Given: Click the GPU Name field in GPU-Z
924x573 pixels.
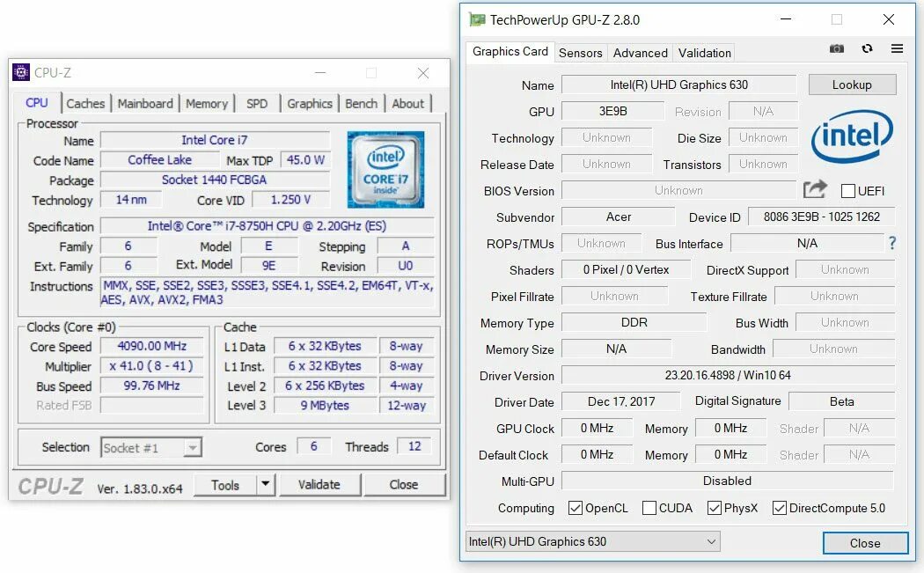Looking at the screenshot, I should [x=678, y=84].
